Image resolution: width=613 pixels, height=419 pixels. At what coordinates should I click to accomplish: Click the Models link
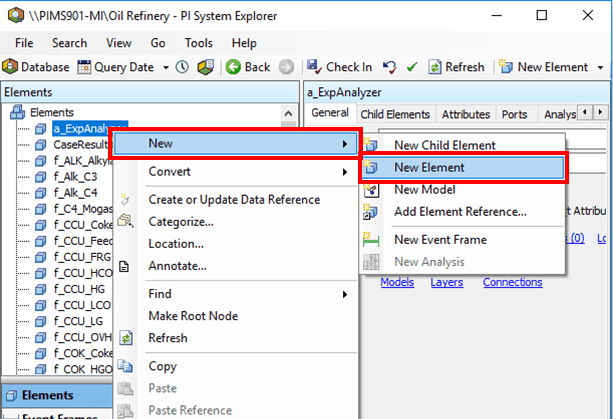coord(397,282)
